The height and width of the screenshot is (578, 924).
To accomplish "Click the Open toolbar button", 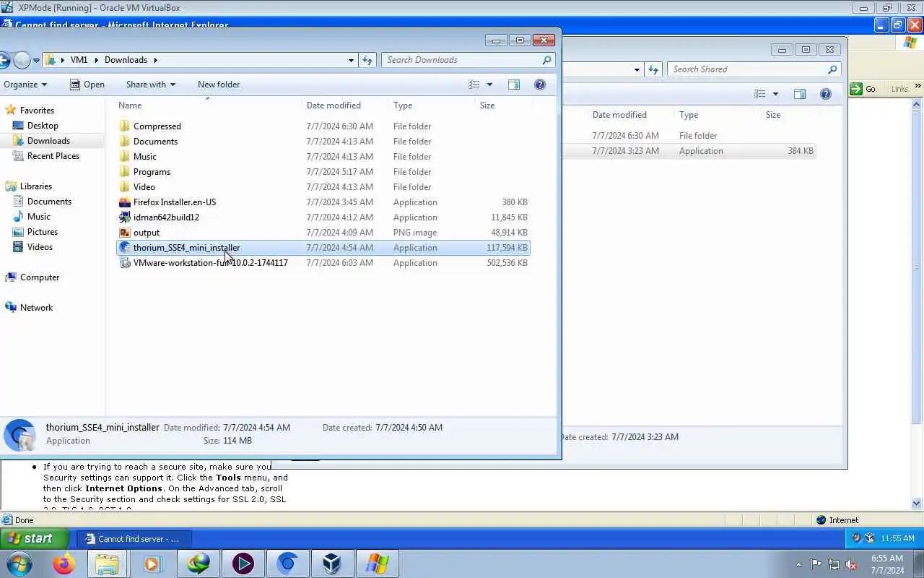I will click(87, 85).
